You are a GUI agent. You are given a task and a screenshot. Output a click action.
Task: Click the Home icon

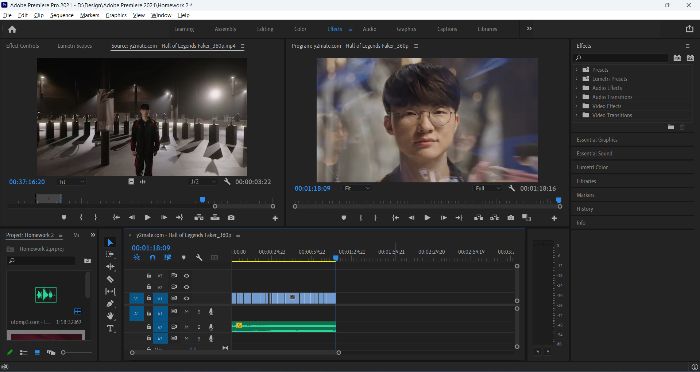(12, 29)
